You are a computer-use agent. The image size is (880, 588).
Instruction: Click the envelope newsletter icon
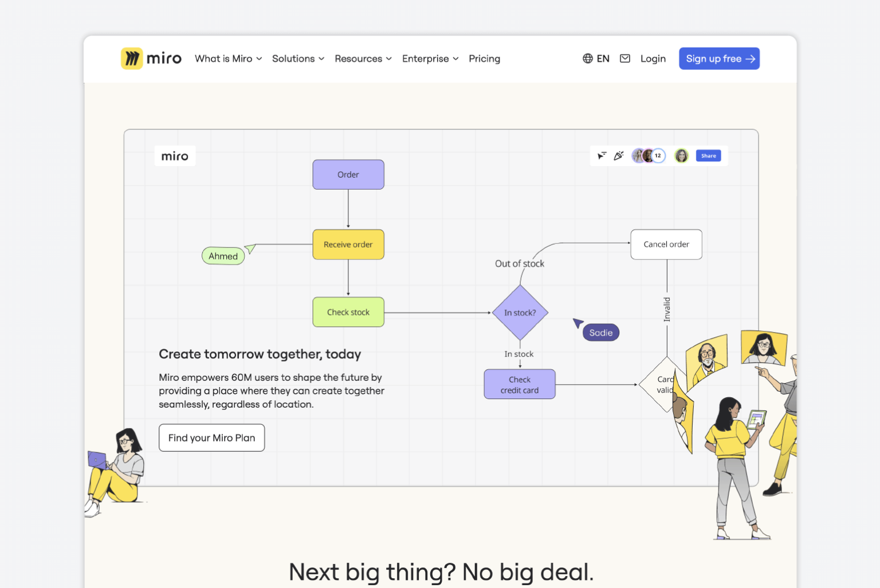pyautogui.click(x=624, y=58)
